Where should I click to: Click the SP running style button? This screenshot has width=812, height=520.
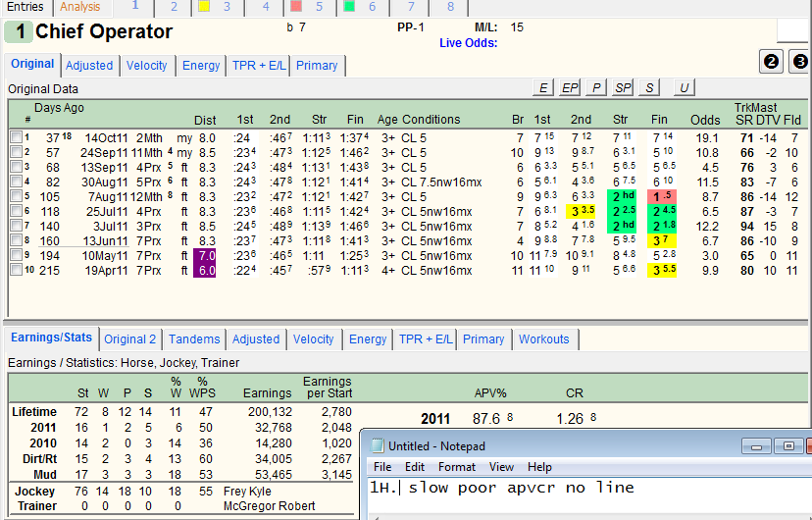pos(623,87)
